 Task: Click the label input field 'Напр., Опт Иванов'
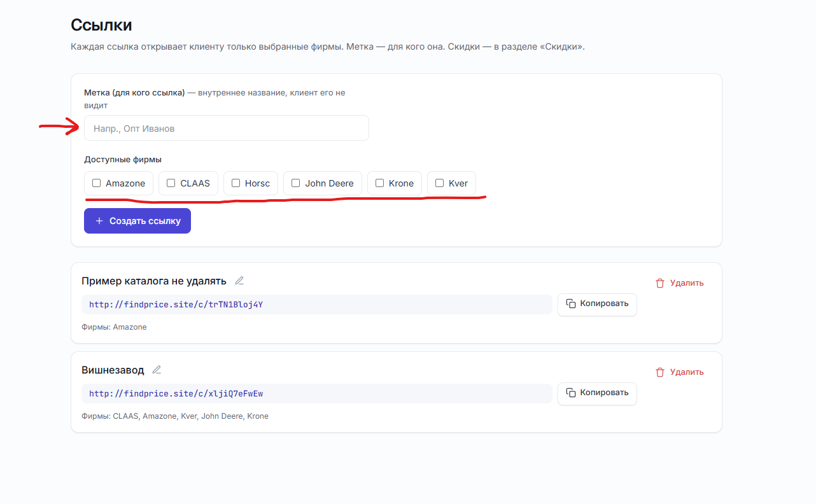click(226, 128)
